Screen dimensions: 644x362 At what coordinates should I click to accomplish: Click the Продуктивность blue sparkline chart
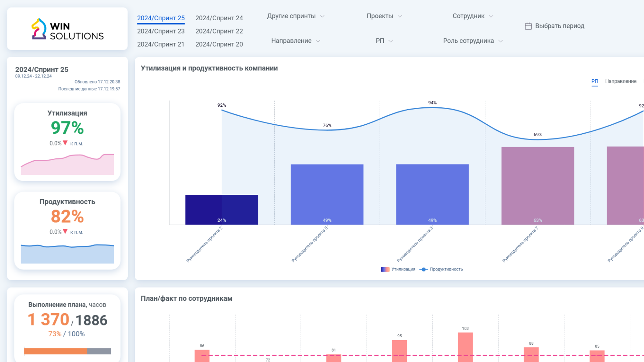[x=67, y=254]
